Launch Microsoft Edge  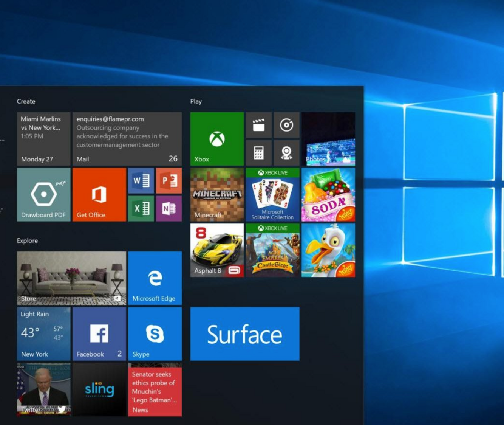155,278
